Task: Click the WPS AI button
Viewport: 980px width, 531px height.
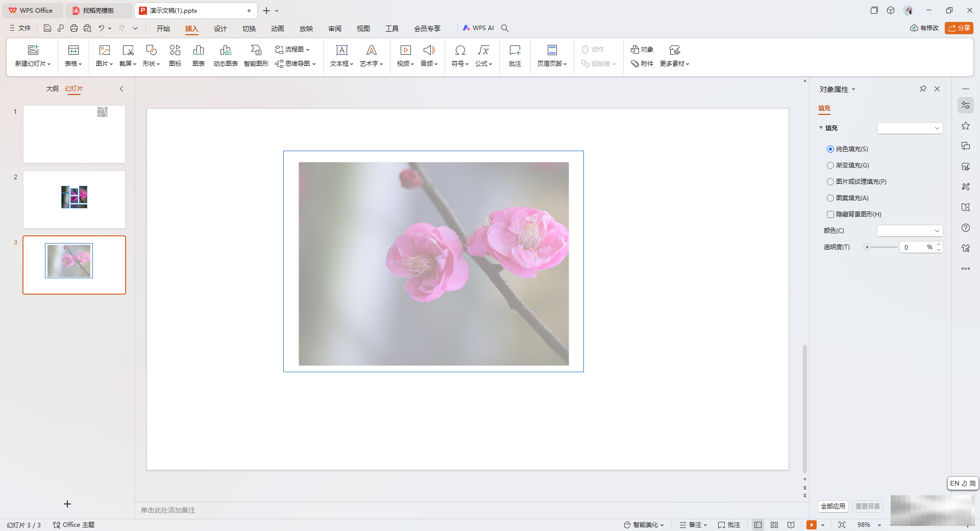Action: (x=478, y=28)
